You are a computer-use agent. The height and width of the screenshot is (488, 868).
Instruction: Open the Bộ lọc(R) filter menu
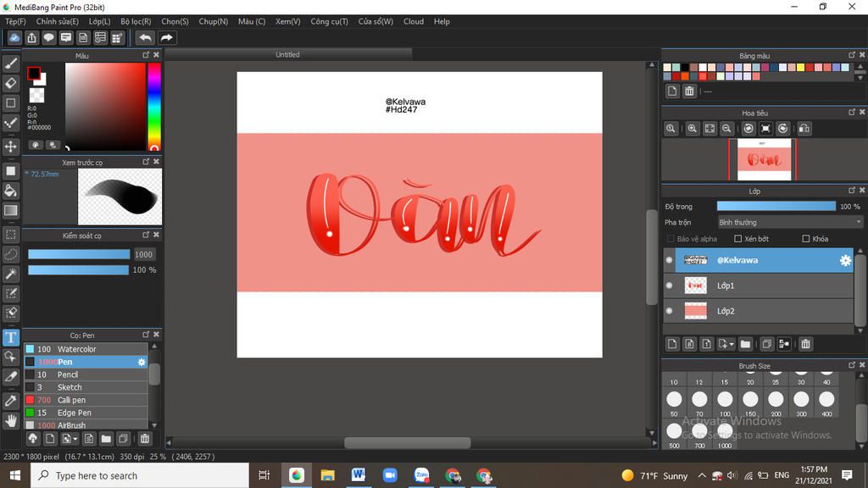(136, 21)
